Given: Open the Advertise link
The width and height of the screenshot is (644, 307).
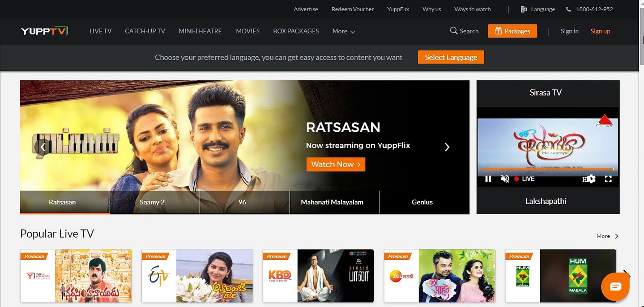Looking at the screenshot, I should [306, 9].
